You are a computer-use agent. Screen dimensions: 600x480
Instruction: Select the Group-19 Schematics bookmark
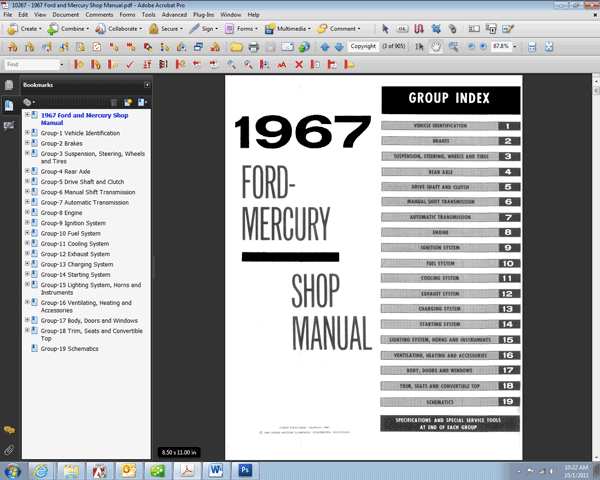[x=69, y=349]
